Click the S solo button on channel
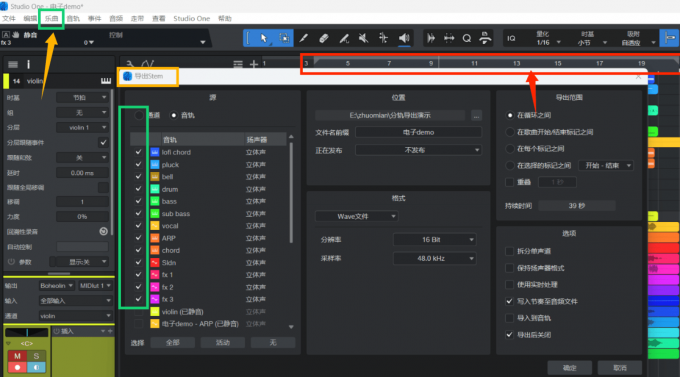680x377 pixels. [36, 356]
